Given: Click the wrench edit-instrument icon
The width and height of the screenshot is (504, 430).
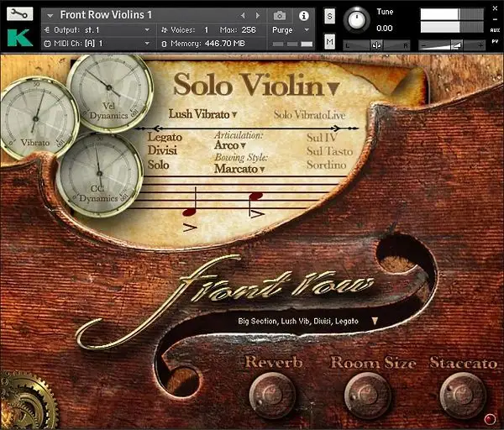Looking at the screenshot, I should click(x=21, y=14).
